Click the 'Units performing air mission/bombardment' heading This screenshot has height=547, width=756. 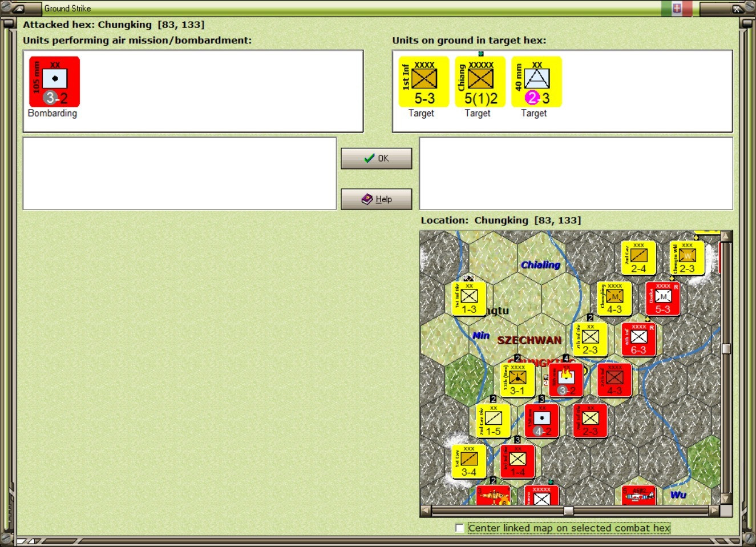[x=137, y=41]
